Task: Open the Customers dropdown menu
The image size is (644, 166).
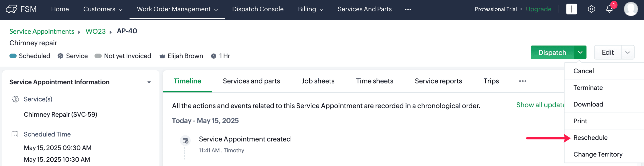Action: click(x=103, y=9)
